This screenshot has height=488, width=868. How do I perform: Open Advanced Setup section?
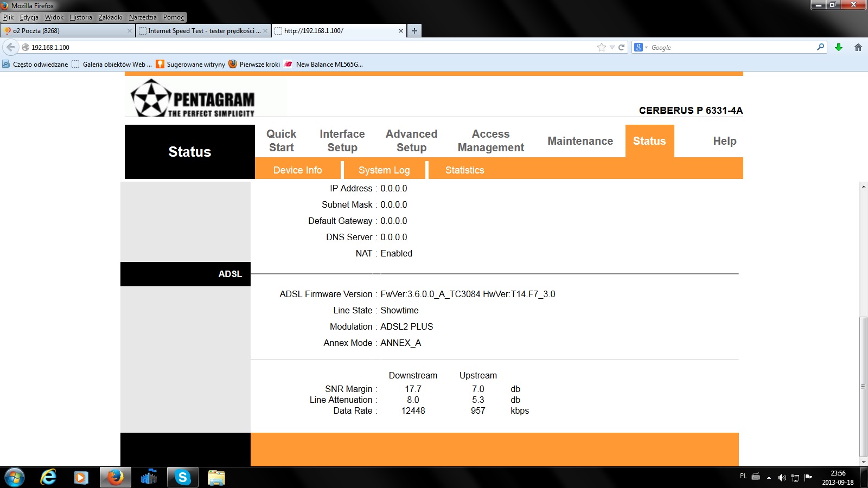pos(411,141)
